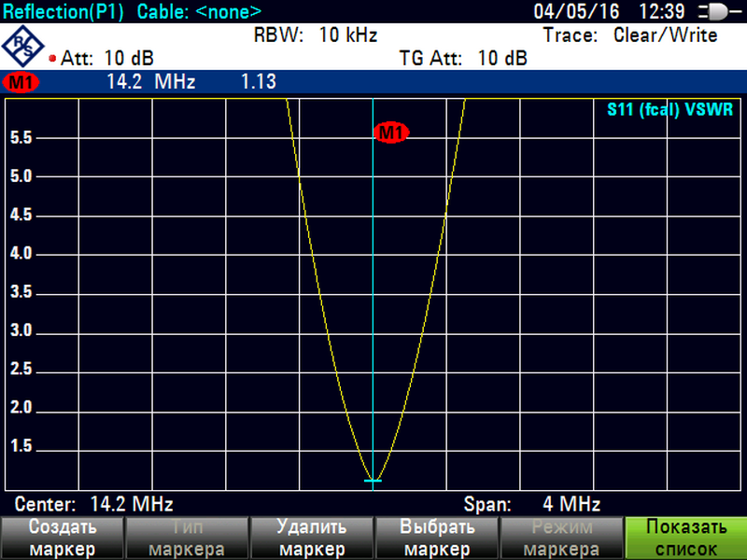Open the Выбрать маркер softkey
This screenshot has width=747, height=560.
click(436, 538)
